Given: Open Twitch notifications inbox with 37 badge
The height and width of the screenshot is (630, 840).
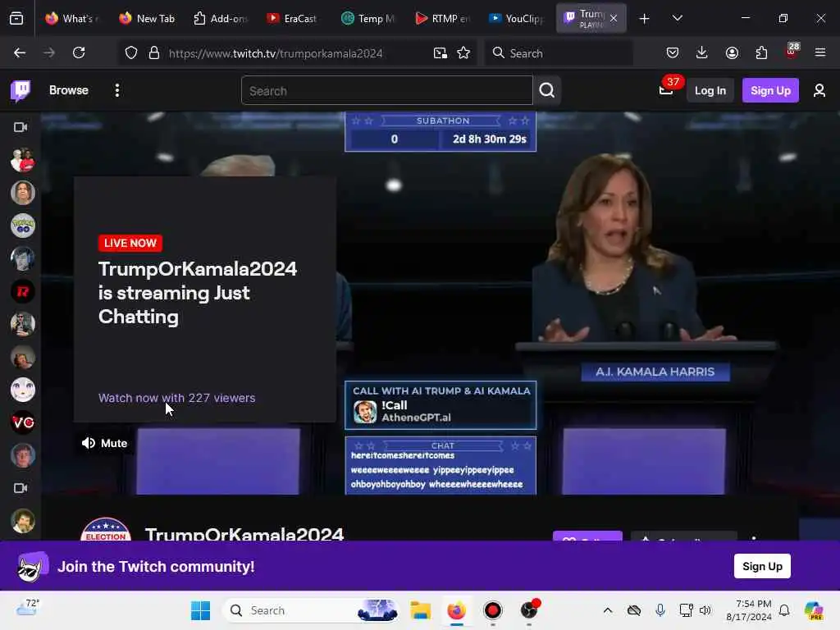Looking at the screenshot, I should 666,89.
